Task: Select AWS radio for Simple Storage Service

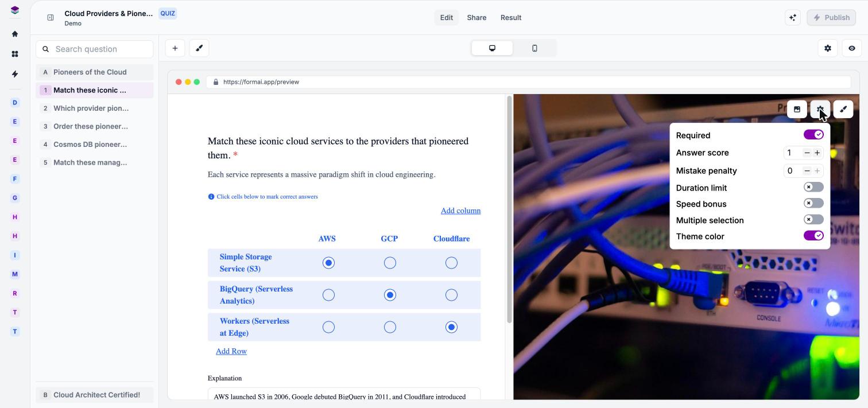Action: tap(328, 263)
